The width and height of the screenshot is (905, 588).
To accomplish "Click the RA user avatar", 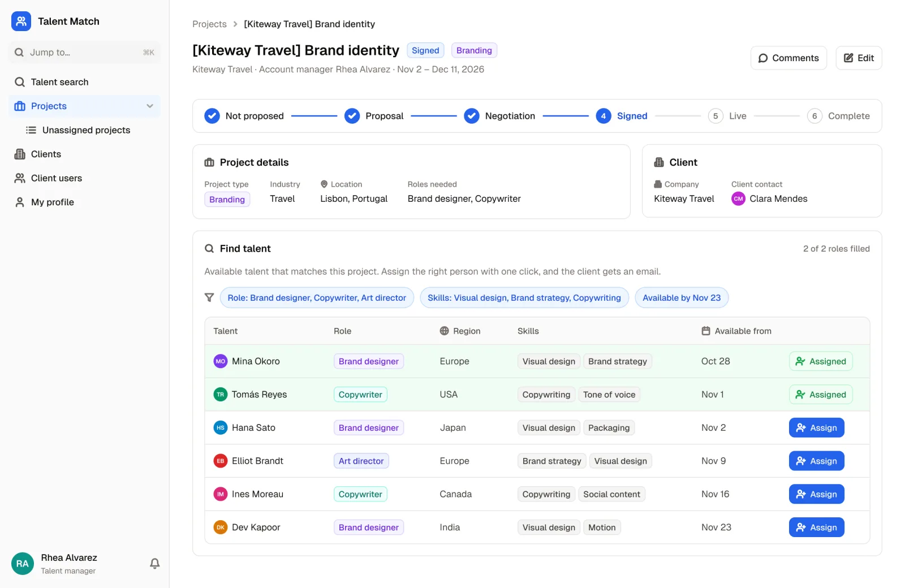I will (23, 564).
